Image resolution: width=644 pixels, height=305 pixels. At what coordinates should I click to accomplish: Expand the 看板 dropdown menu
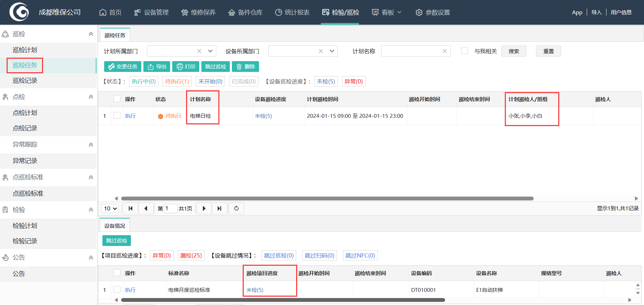[399, 13]
